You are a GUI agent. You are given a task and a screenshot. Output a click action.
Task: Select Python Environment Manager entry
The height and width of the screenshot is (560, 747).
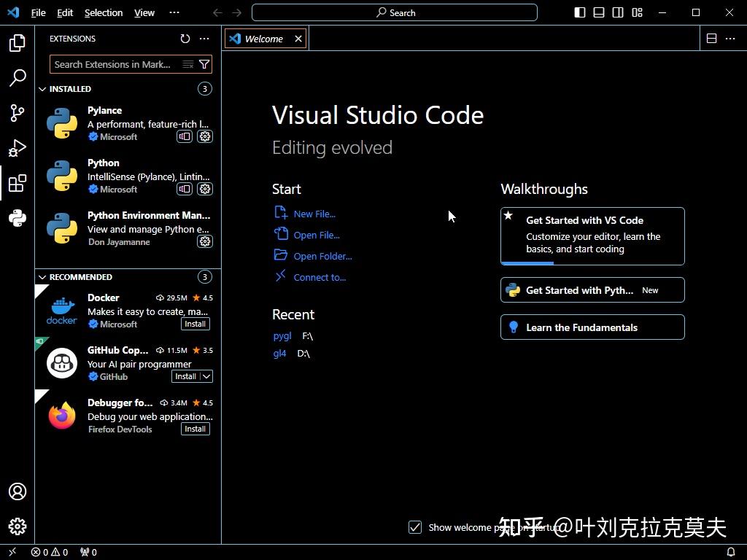click(x=128, y=228)
